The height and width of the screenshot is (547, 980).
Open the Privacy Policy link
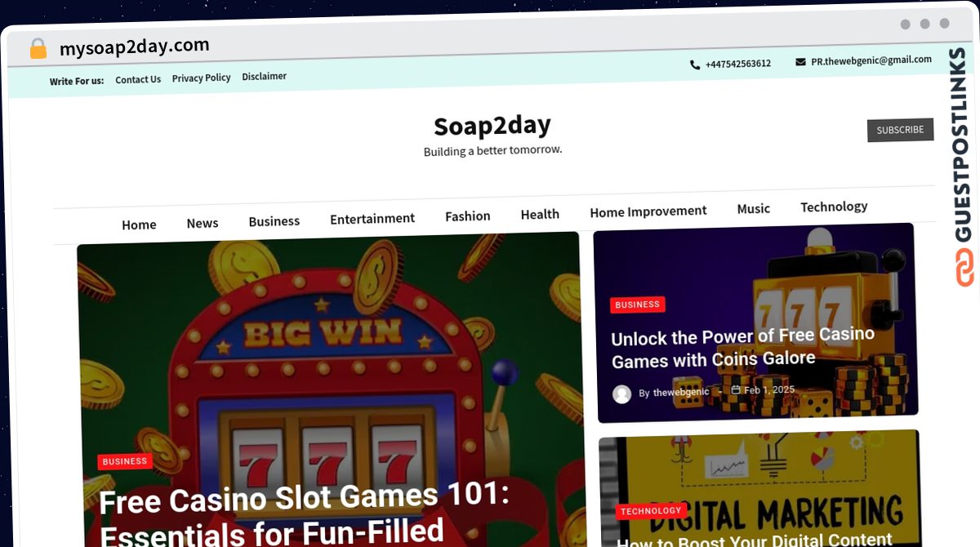tap(201, 78)
